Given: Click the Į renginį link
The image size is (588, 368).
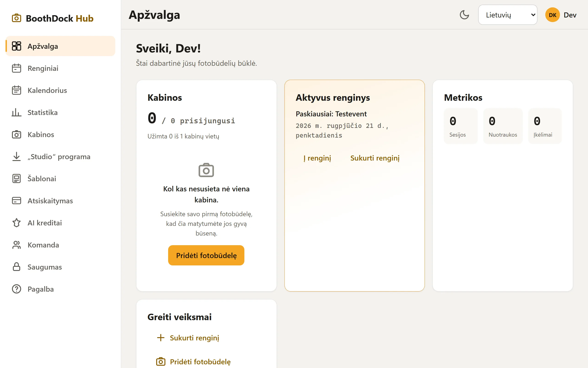Looking at the screenshot, I should [317, 158].
